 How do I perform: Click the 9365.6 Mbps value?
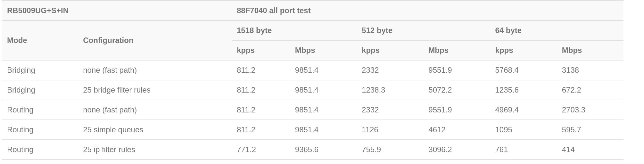pyautogui.click(x=307, y=150)
